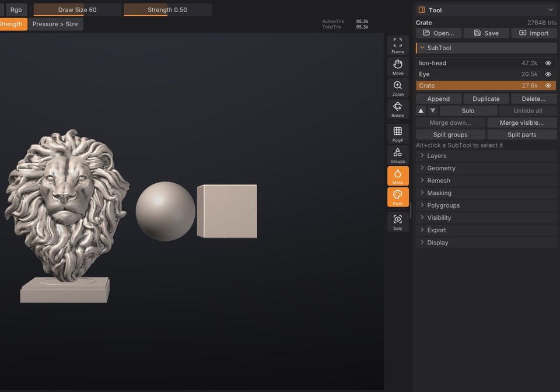
Task: Click the Import button
Action: 534,33
